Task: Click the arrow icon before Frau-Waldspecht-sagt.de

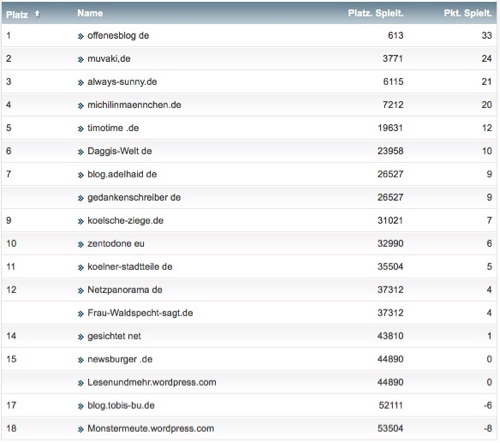Action: 80,314
